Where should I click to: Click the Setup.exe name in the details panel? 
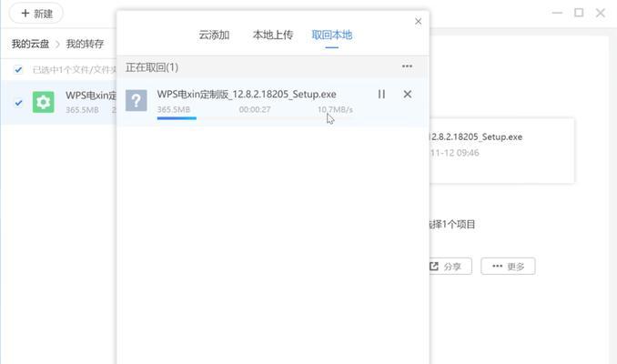coord(476,136)
